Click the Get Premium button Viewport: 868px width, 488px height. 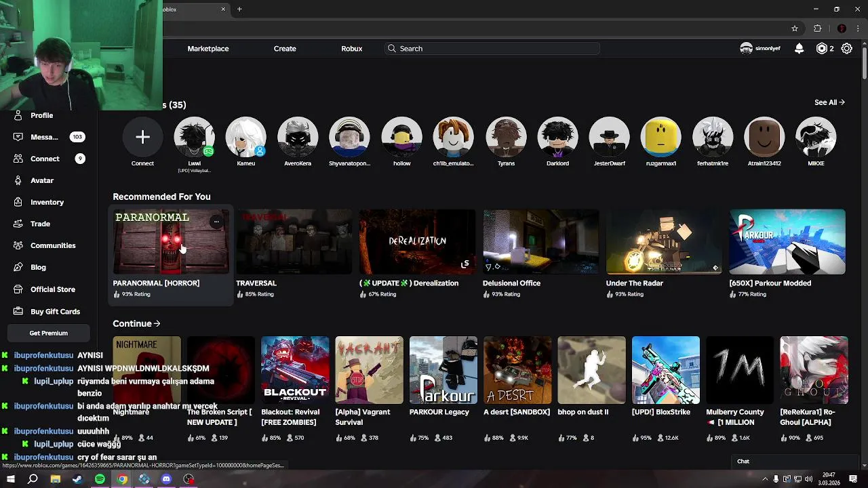tap(49, 333)
